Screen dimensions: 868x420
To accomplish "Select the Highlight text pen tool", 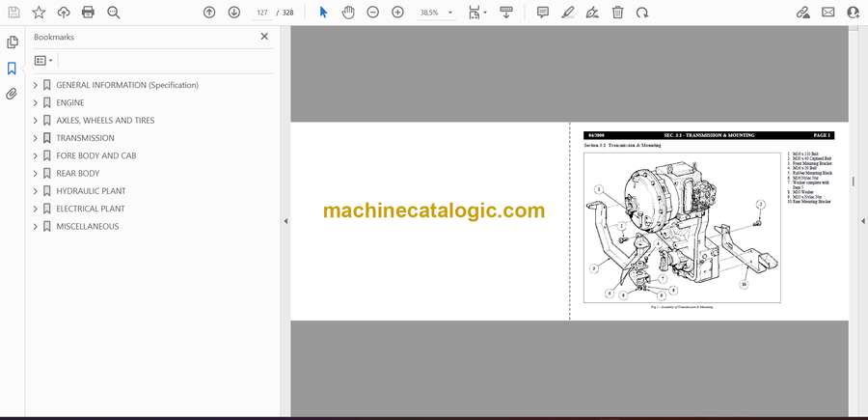I will coord(568,13).
